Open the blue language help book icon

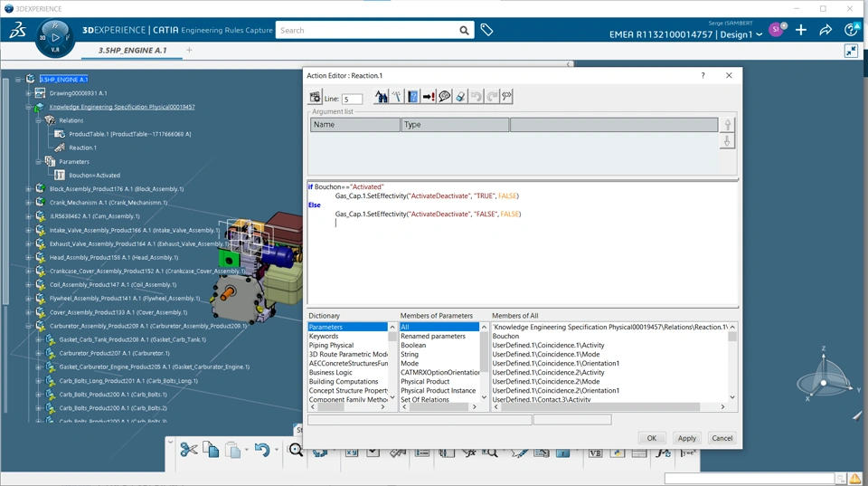412,97
